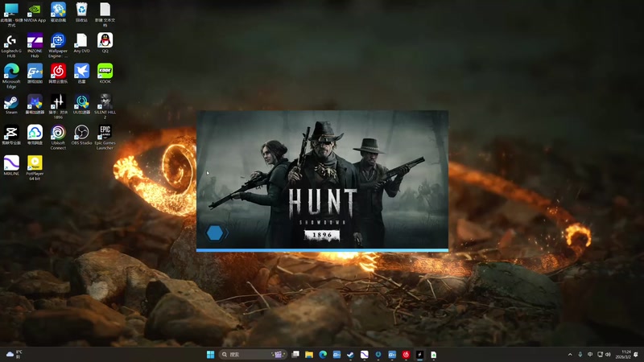This screenshot has width=644, height=362.
Task: Open the cat-face accelerator desktop icon
Action: click(x=35, y=105)
